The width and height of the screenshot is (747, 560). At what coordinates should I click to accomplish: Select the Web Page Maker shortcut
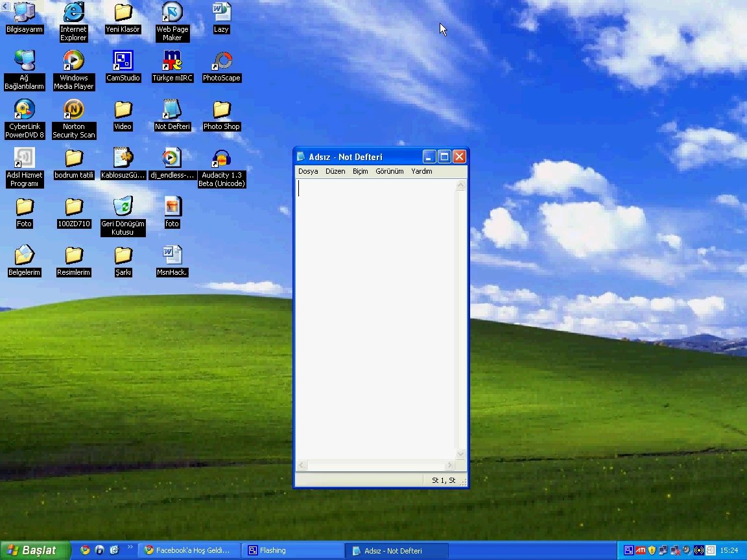point(172,21)
